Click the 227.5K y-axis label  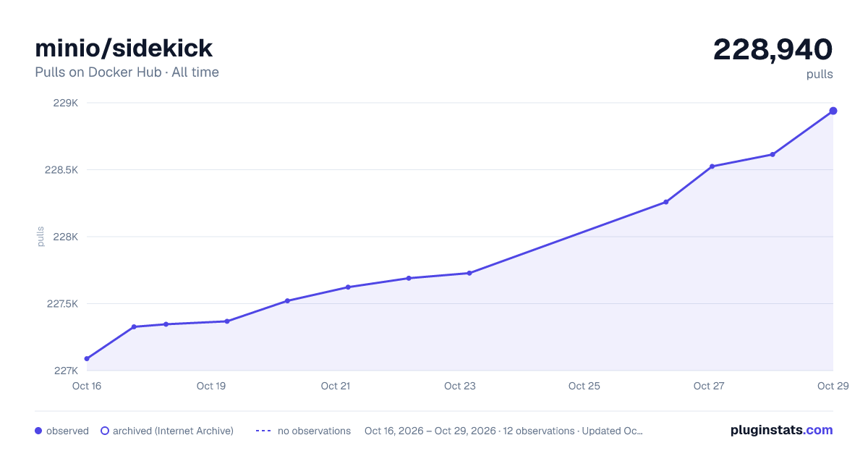(x=61, y=304)
